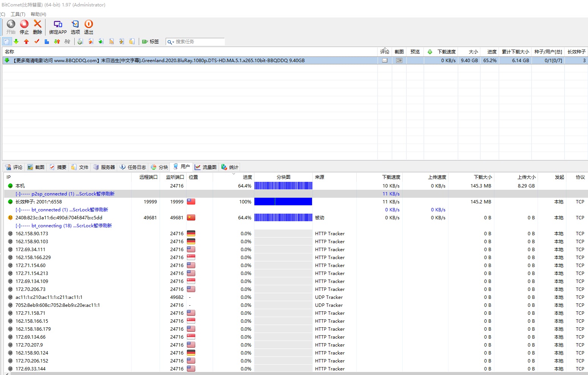588x375 pixels.
Task: Click the 本机 piece map progress bar
Action: pos(283,186)
